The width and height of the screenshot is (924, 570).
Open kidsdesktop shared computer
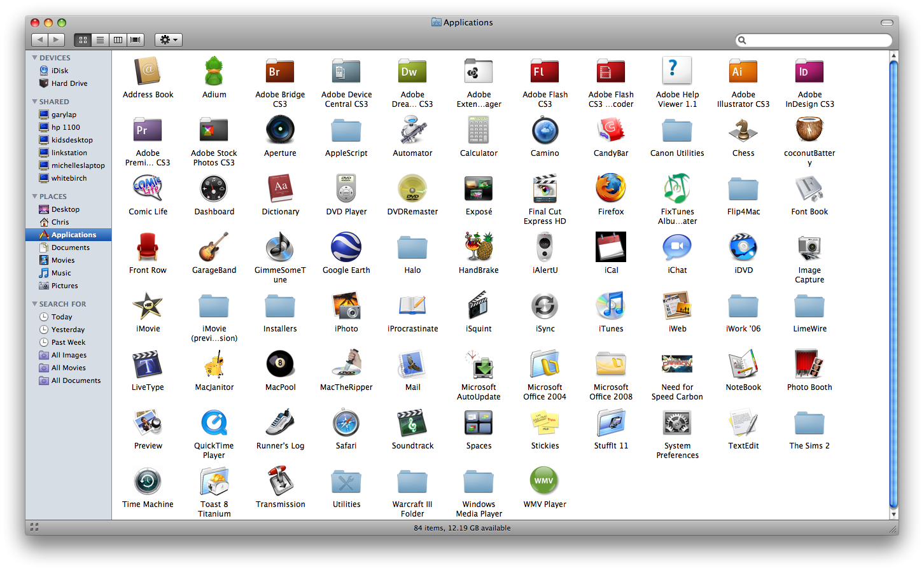[x=69, y=140]
